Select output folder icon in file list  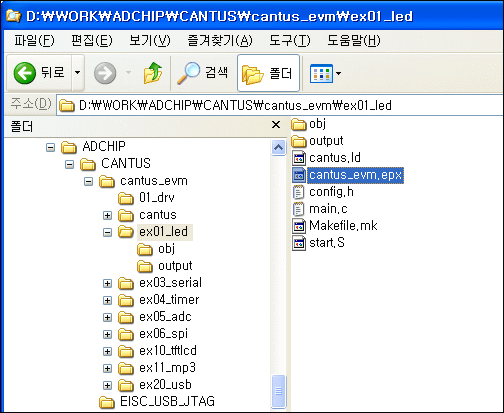point(299,141)
